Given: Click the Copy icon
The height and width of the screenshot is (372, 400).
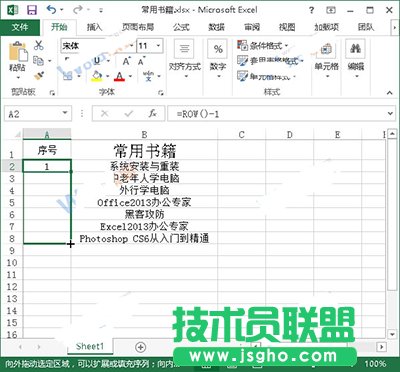Looking at the screenshot, I should click(39, 61).
